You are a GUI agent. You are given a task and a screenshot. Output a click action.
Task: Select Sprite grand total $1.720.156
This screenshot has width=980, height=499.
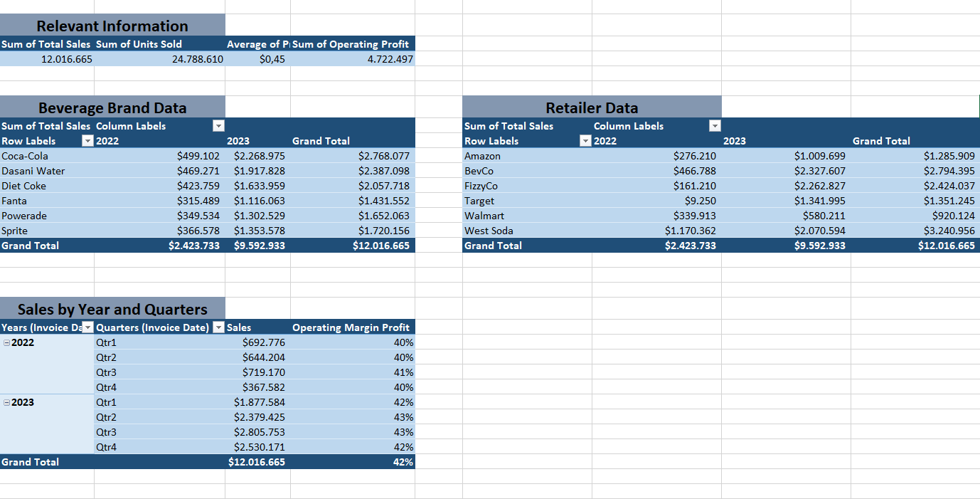point(352,231)
